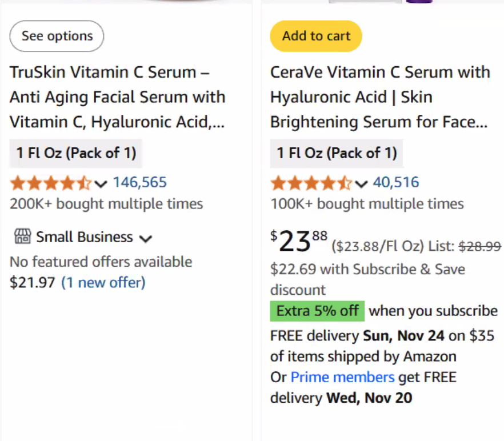Viewport: 504px width, 441px height.
Task: Add CeraVe Vitamin C Serum to cart
Action: point(316,36)
